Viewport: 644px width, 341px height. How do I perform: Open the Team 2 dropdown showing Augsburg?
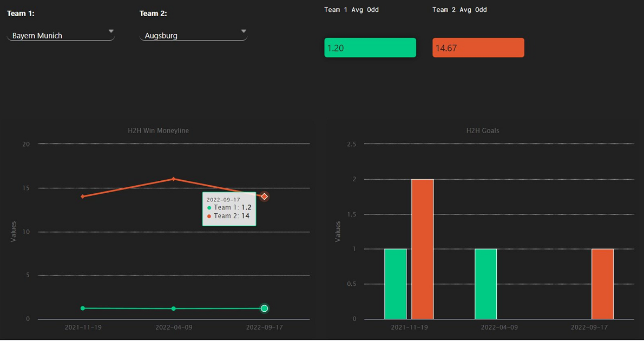(x=193, y=35)
